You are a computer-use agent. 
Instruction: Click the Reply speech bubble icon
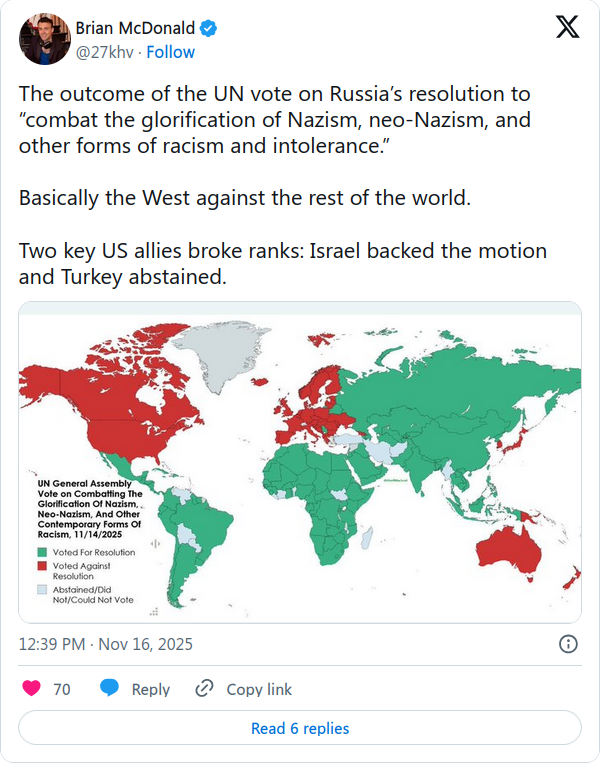(x=110, y=689)
